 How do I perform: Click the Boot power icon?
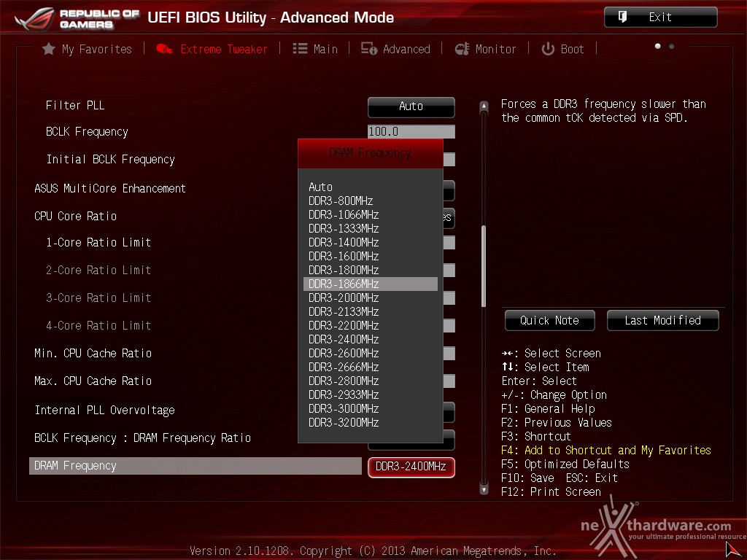(548, 49)
